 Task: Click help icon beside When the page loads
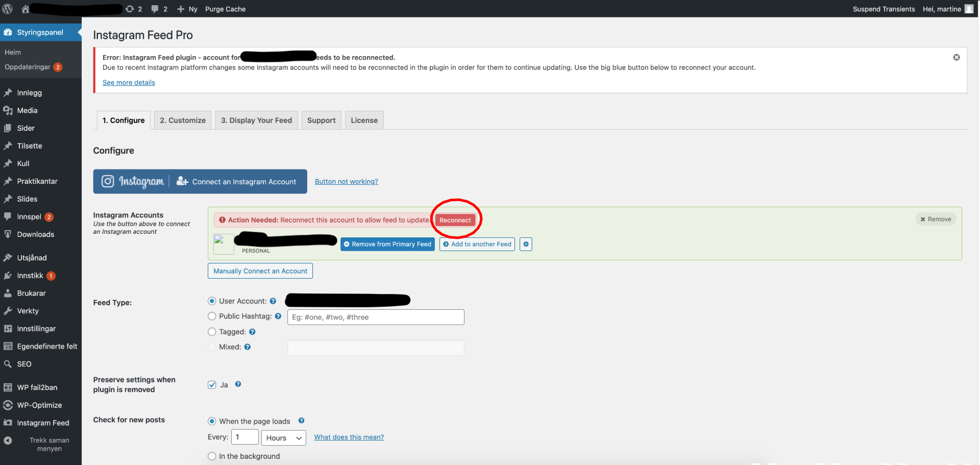click(x=301, y=421)
